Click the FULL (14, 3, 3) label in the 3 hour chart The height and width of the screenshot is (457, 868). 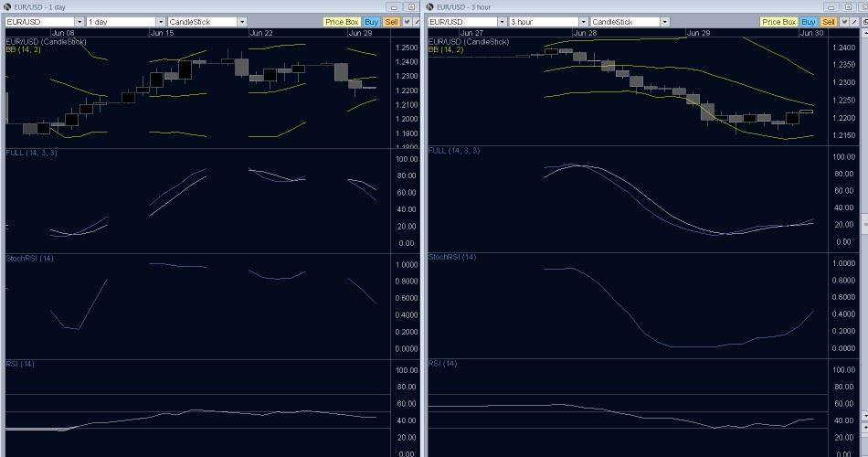tap(454, 151)
